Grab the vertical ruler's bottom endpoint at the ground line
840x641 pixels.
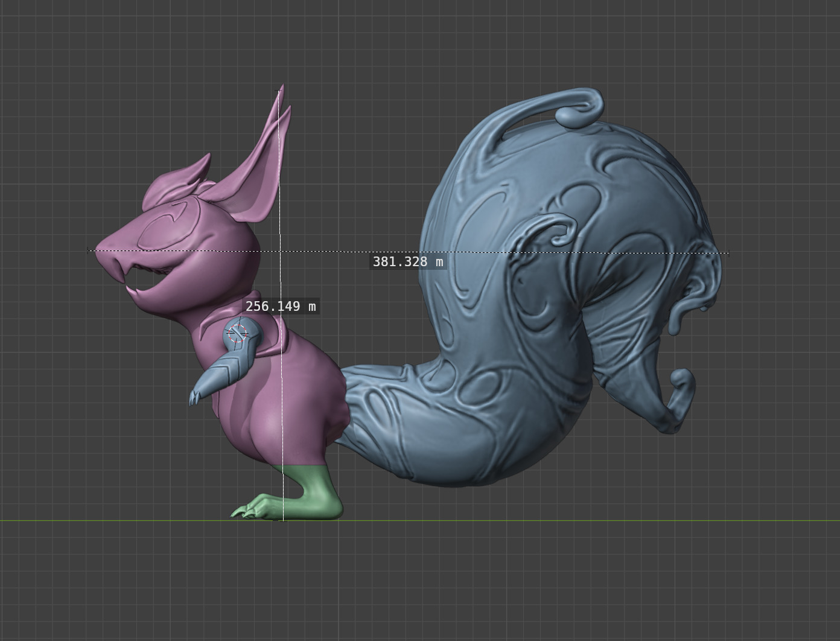pyautogui.click(x=282, y=520)
